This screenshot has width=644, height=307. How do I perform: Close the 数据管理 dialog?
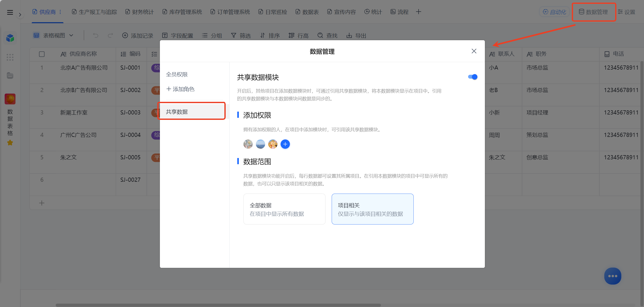pos(474,51)
